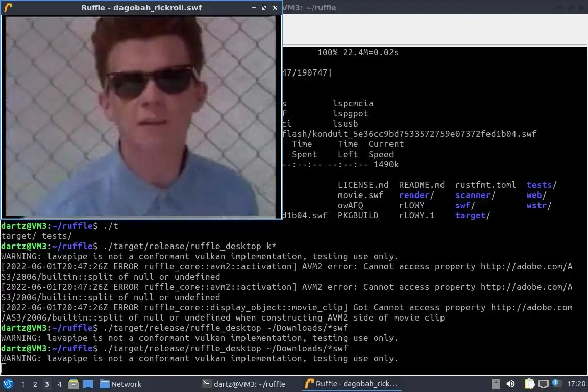The height and width of the screenshot is (392, 588).
Task: Click 'scanner/' directory in terminal listing
Action: click(475, 195)
